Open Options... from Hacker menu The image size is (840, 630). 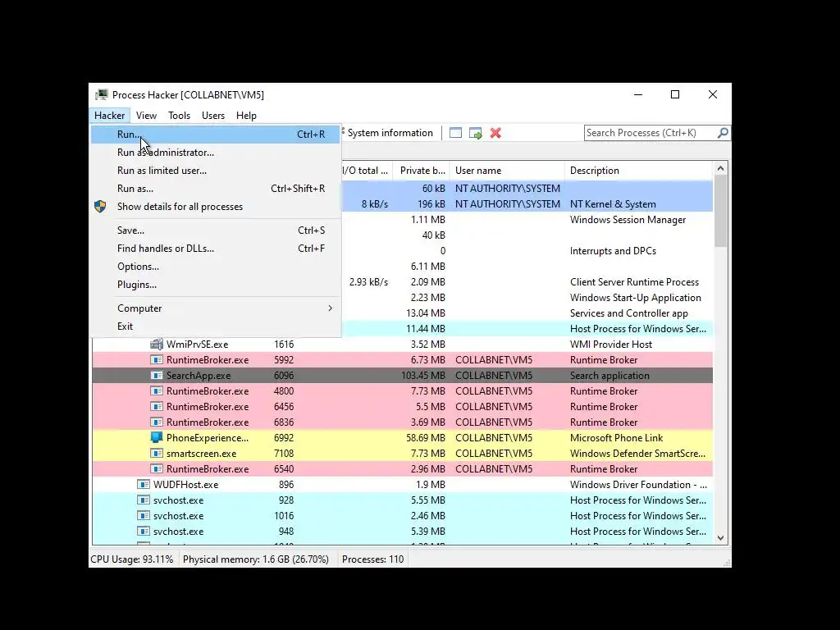pyautogui.click(x=216, y=267)
